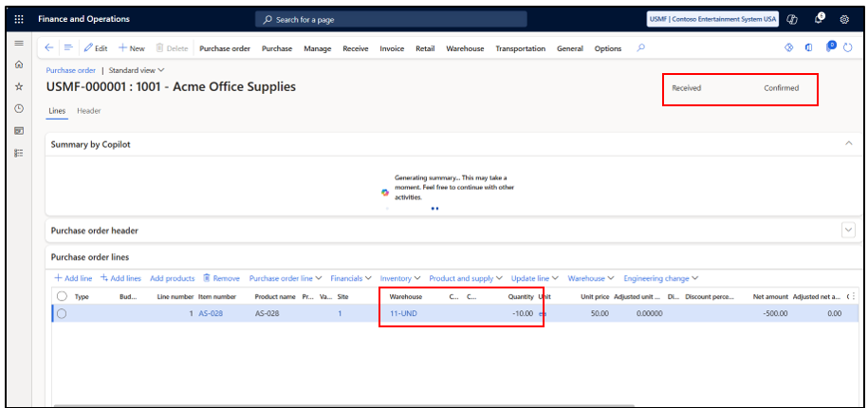Click the AS-028 item number link
868x408 pixels.
211,313
